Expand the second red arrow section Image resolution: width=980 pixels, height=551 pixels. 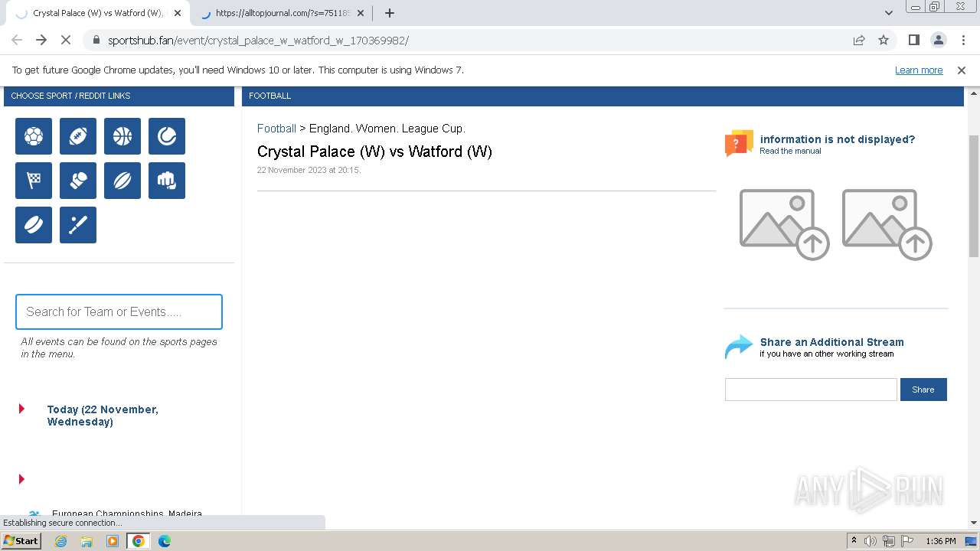pyautogui.click(x=21, y=479)
